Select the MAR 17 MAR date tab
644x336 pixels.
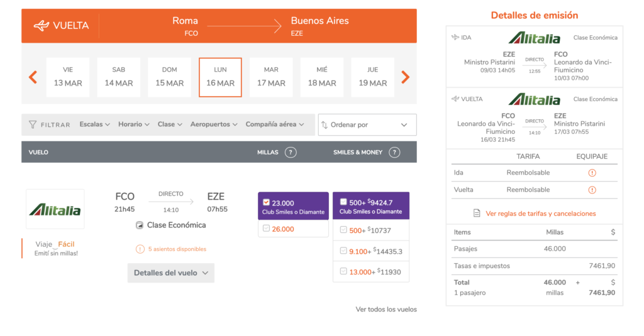coord(271,77)
